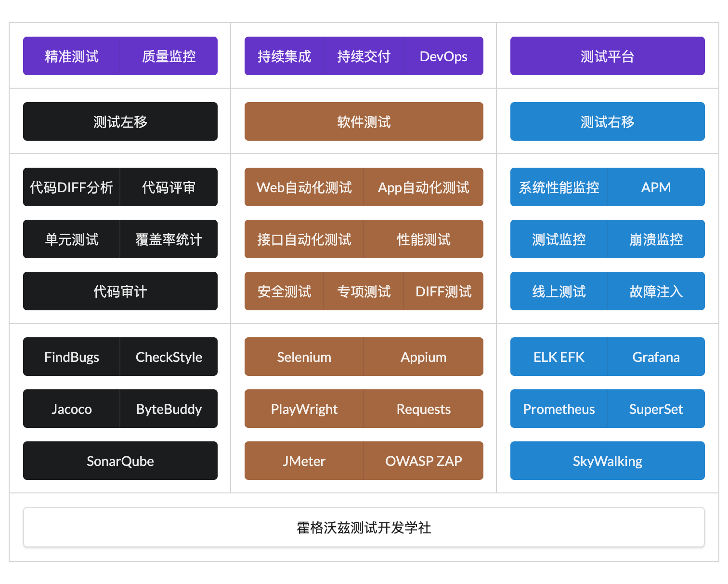Click the JMeter button

pyautogui.click(x=304, y=461)
